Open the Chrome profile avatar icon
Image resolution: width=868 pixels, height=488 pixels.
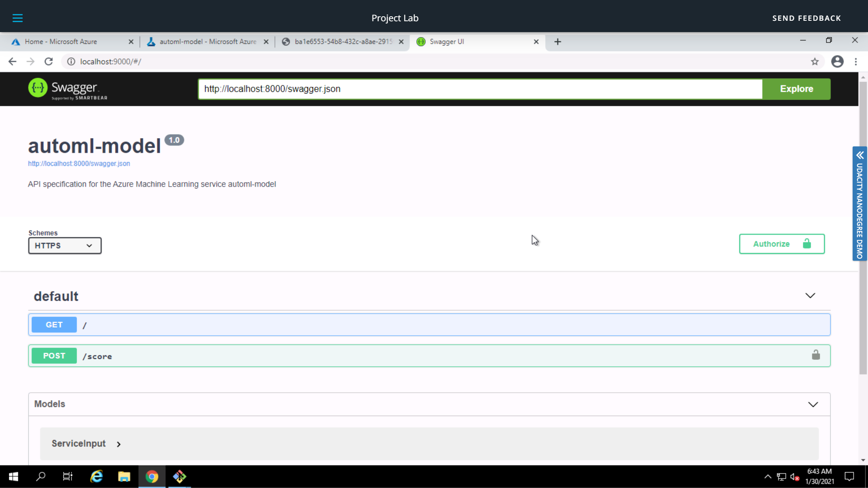click(x=837, y=61)
